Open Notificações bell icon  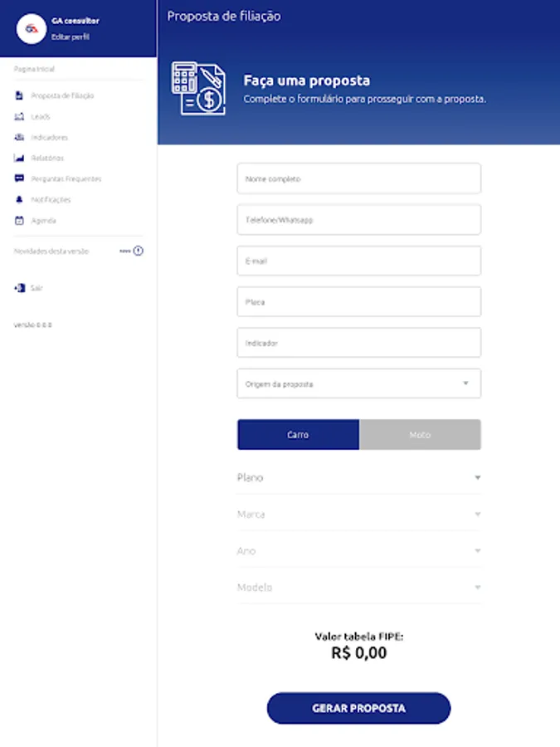(x=19, y=199)
